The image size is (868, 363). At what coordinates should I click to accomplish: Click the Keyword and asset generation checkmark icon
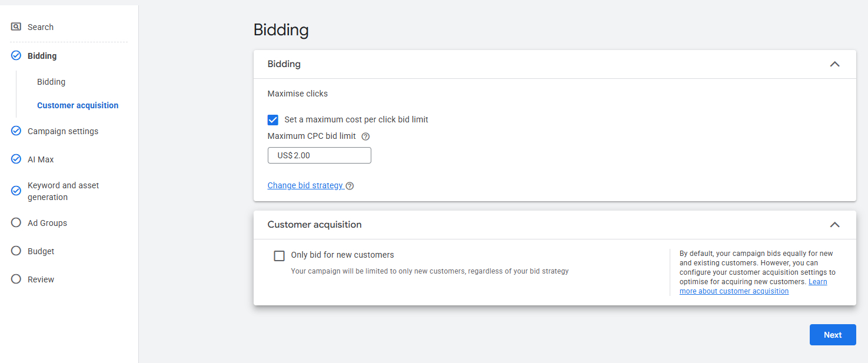click(x=16, y=191)
